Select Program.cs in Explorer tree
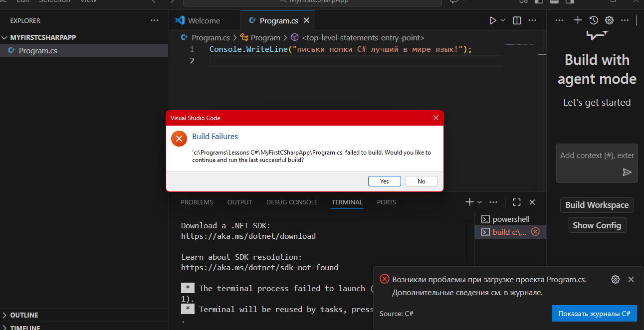Screen dimensions: 644x330 (x=84, y=50)
